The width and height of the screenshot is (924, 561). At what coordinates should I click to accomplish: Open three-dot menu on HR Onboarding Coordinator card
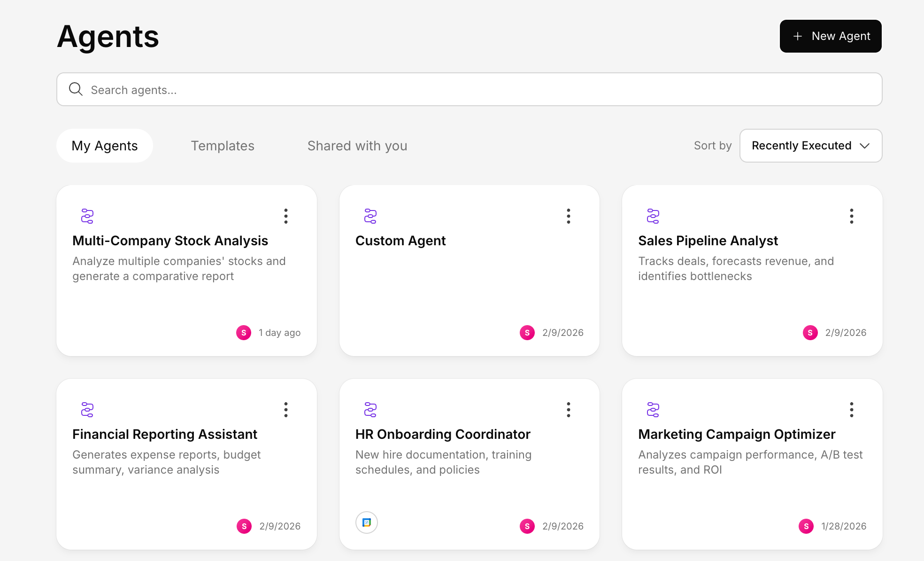(x=568, y=410)
